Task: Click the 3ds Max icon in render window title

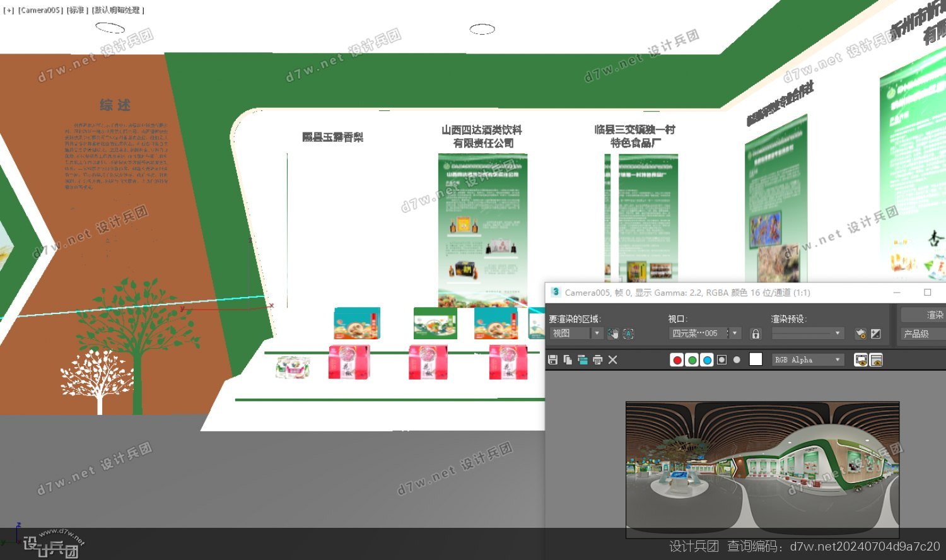Action: (x=556, y=292)
